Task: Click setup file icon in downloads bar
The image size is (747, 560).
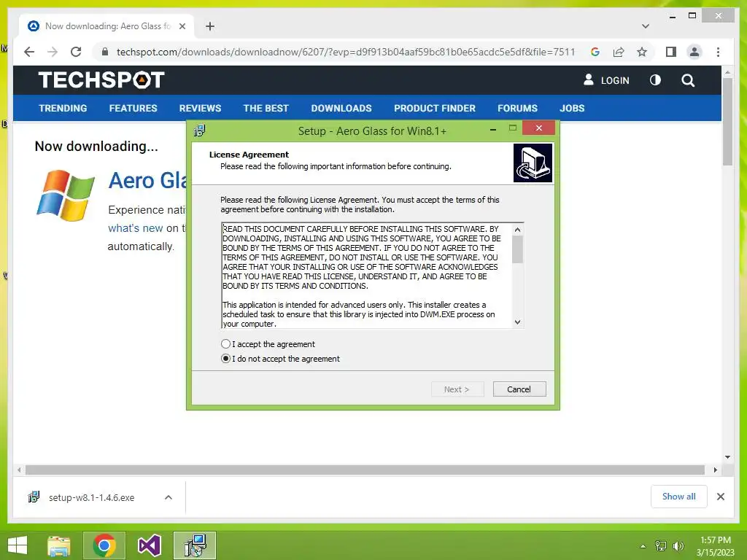Action: (34, 497)
